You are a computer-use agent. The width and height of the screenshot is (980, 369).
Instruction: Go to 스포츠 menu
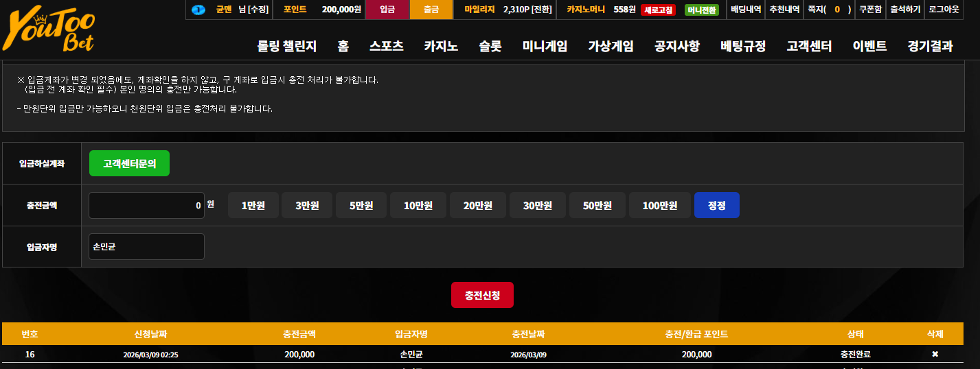click(386, 46)
